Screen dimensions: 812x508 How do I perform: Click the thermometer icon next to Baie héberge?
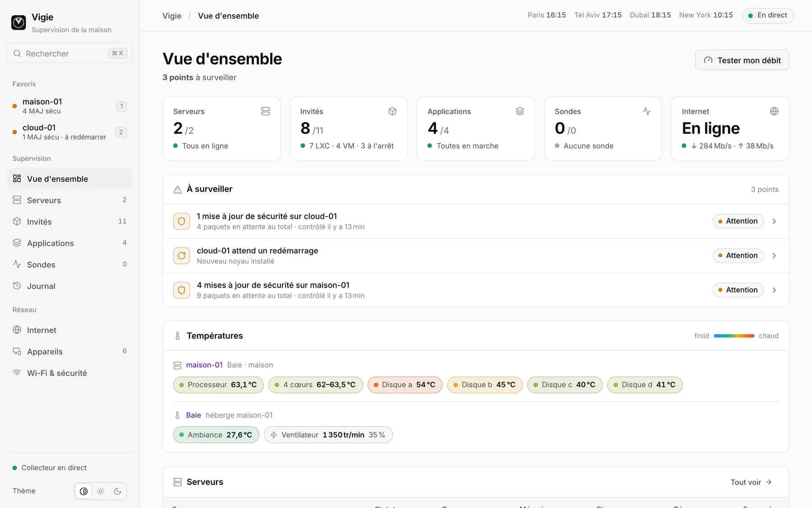[177, 415]
